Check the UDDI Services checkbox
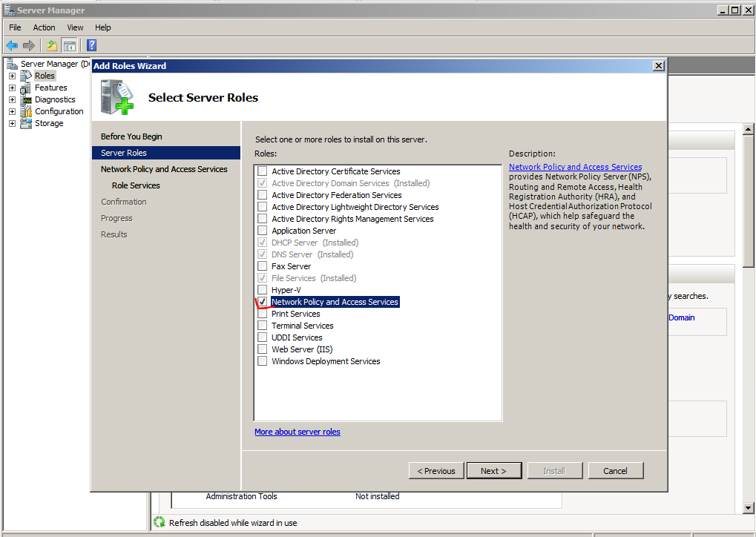Image resolution: width=756 pixels, height=537 pixels. click(x=263, y=337)
